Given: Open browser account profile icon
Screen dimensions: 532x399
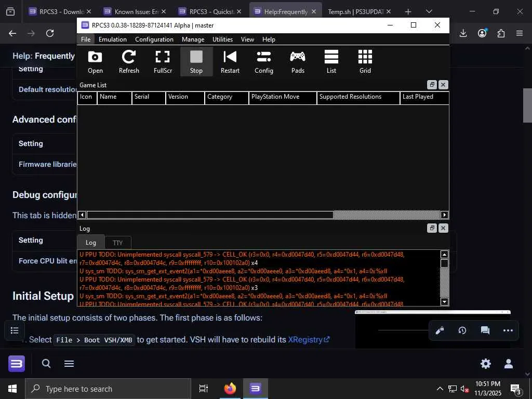Looking at the screenshot, I should [482, 33].
